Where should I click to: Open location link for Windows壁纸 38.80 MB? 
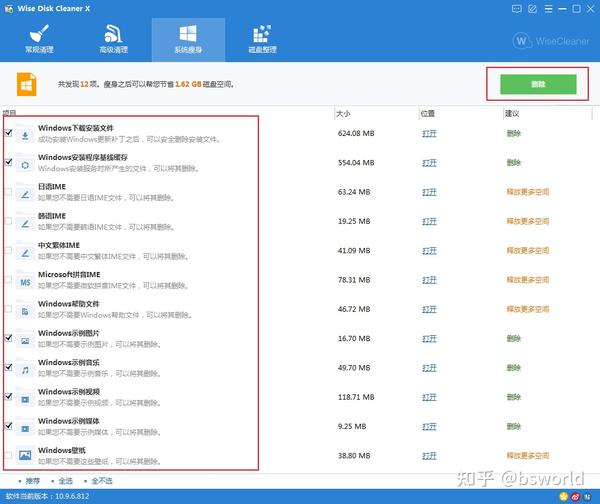[429, 456]
